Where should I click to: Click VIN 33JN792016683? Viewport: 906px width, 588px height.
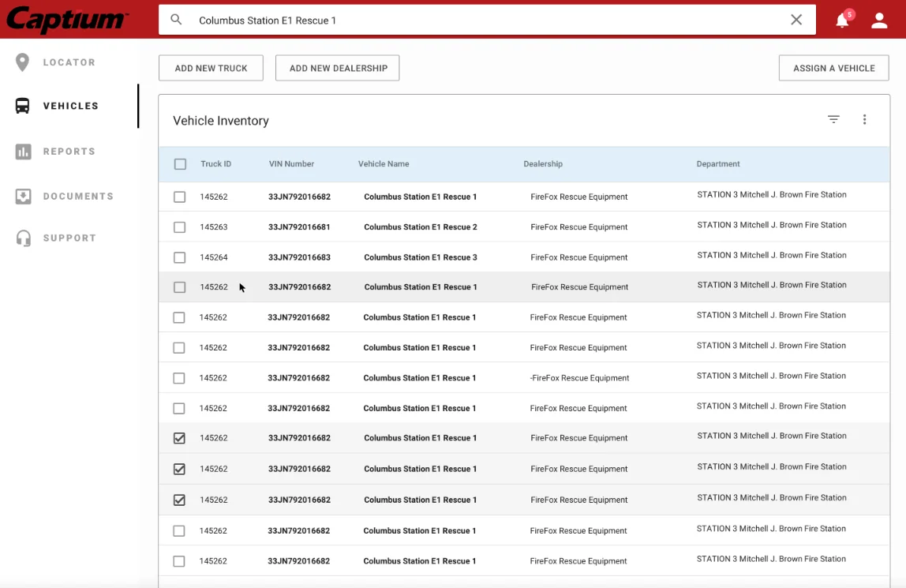[299, 257]
